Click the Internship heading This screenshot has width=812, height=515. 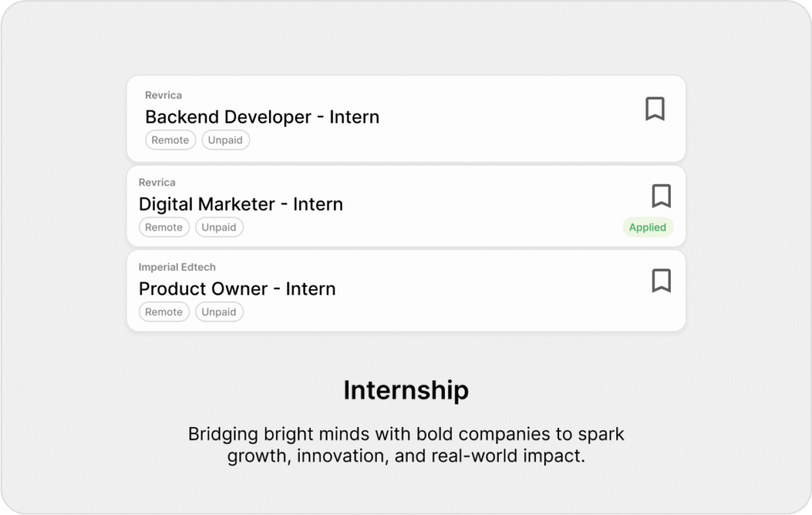[x=406, y=391]
